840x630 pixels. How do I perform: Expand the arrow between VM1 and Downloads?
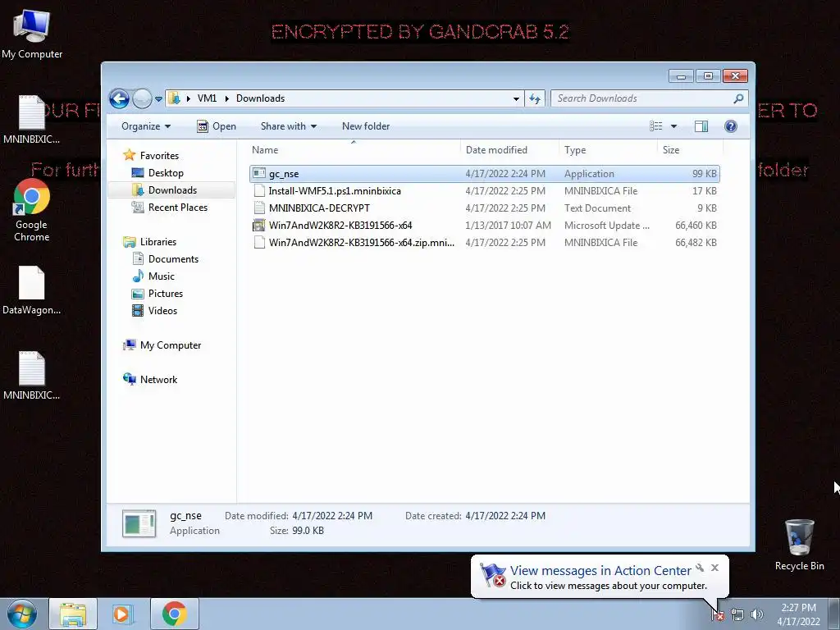226,98
